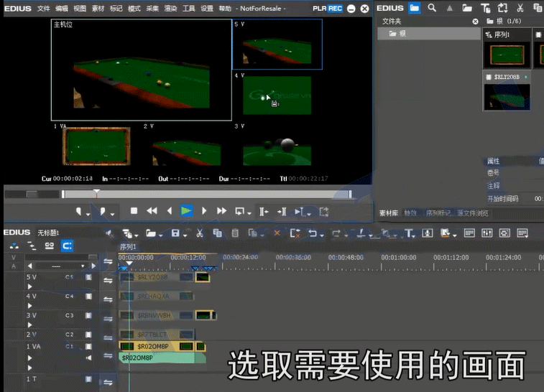Toggle track 1 T visibility icon

point(88,379)
